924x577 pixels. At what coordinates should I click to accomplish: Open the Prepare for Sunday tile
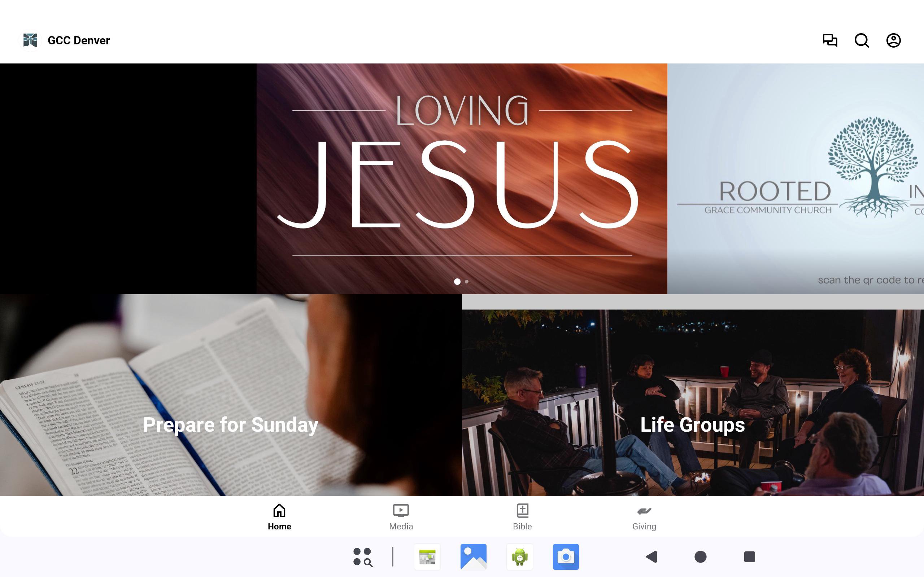(x=231, y=395)
